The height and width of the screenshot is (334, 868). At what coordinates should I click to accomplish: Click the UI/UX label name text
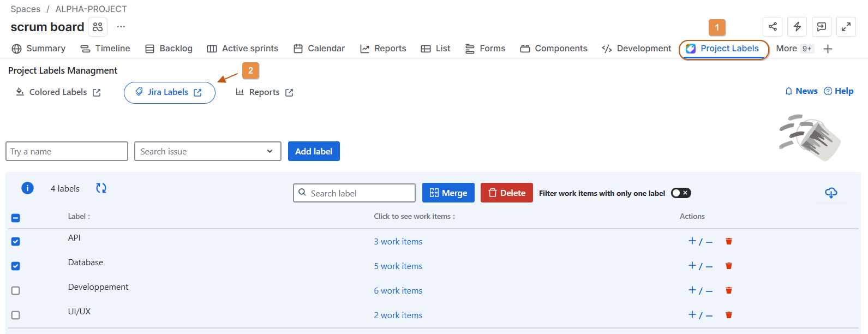coord(80,312)
